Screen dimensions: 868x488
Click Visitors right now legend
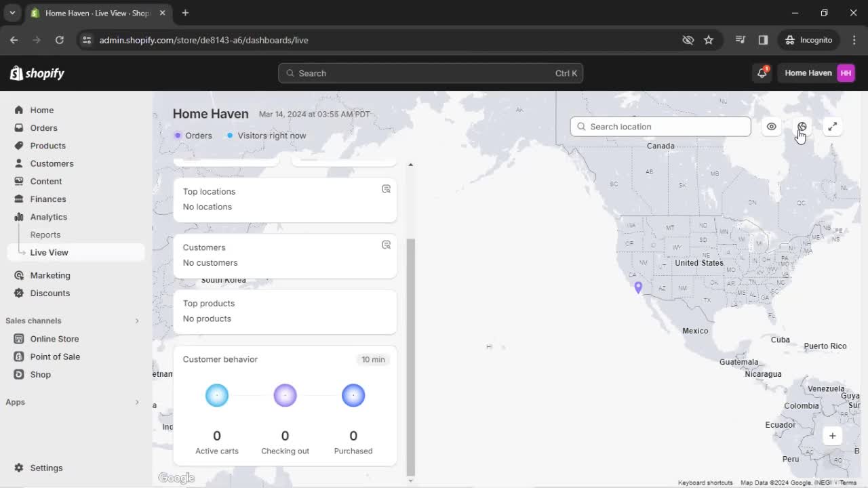tap(266, 136)
